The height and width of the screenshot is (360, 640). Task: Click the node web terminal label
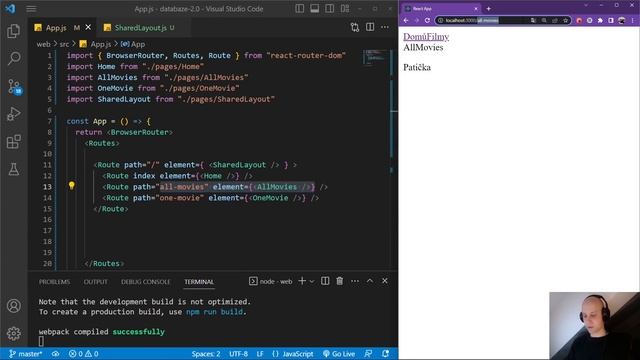click(x=271, y=281)
